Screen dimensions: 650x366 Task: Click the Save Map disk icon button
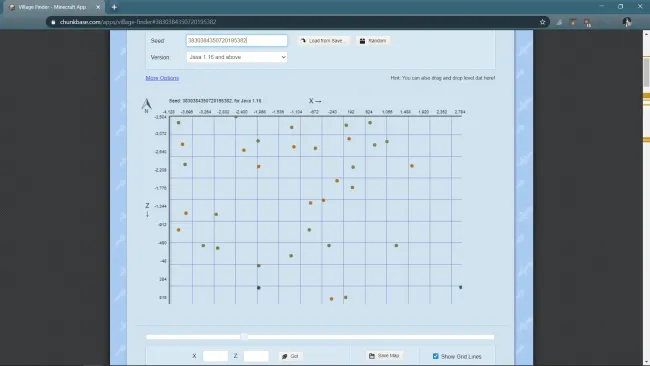(x=384, y=356)
